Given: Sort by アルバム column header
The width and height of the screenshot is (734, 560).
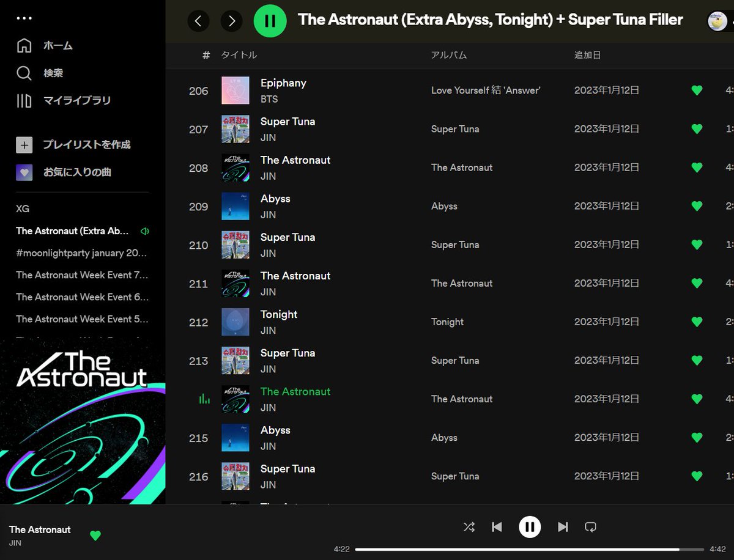Looking at the screenshot, I should pyautogui.click(x=449, y=55).
